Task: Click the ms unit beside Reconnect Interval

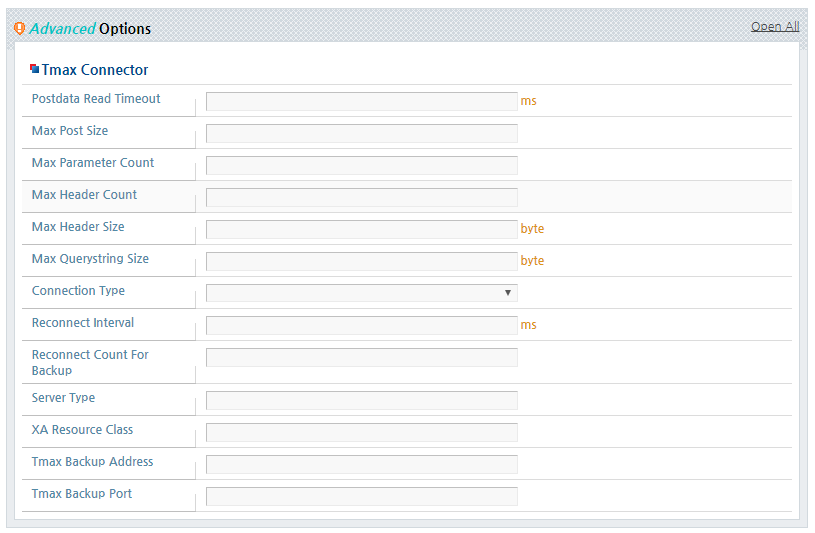Action: pos(528,325)
